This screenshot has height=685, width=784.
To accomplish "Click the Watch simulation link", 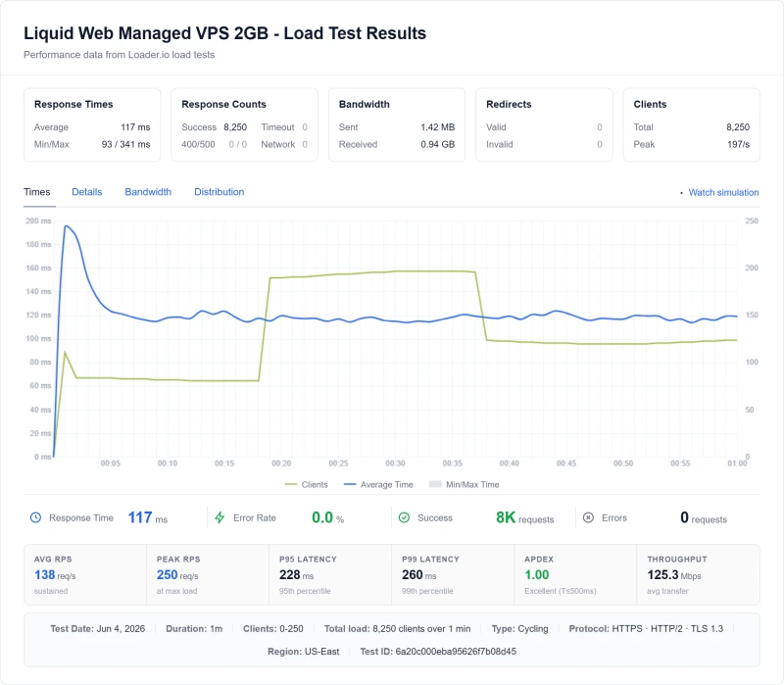I will pyautogui.click(x=723, y=192).
